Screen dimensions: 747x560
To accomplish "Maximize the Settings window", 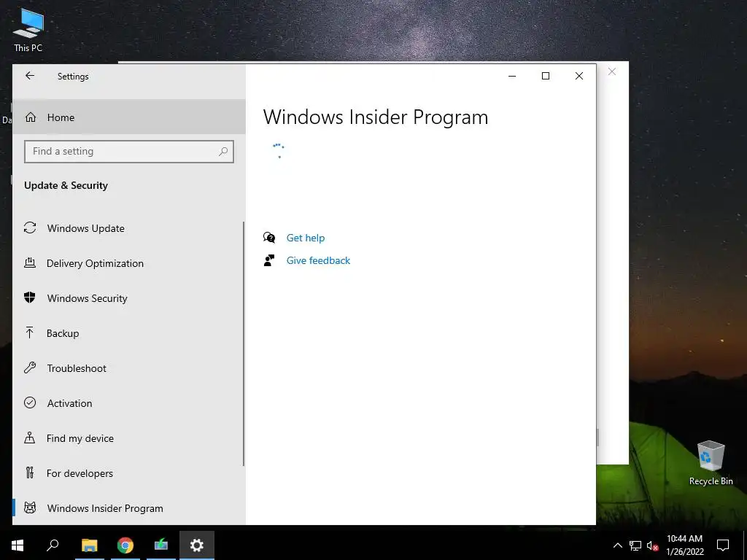I will tap(546, 76).
